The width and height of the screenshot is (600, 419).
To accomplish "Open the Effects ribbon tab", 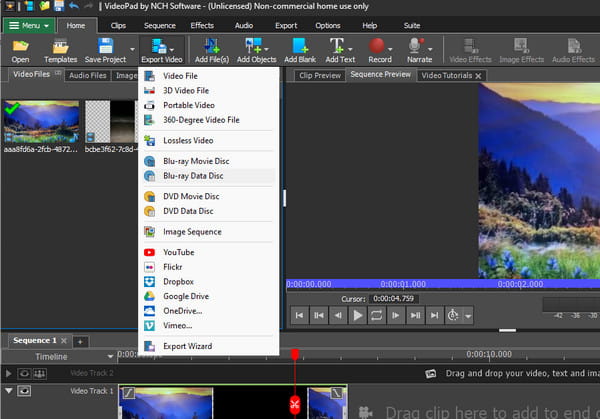I will [x=202, y=26].
